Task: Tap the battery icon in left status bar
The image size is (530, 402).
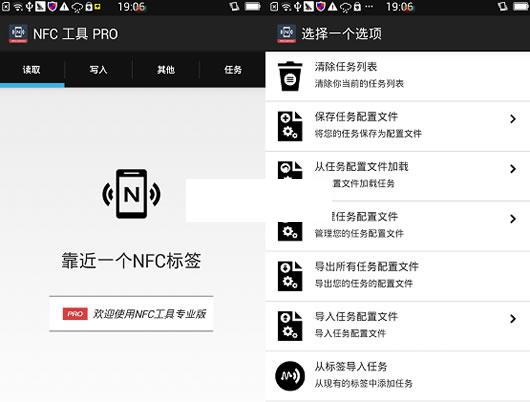Action: point(252,7)
